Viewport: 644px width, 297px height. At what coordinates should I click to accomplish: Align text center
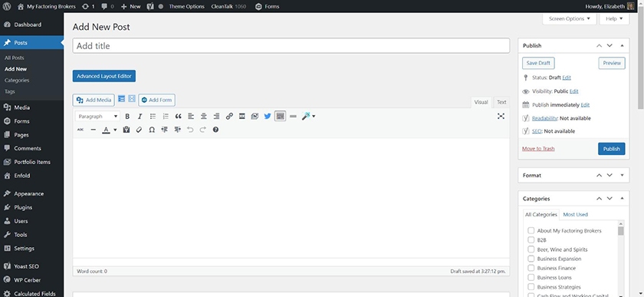[x=204, y=117]
